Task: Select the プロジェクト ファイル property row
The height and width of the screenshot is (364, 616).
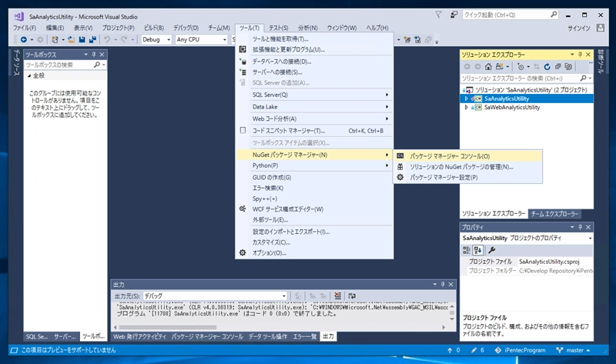Action: [x=527, y=261]
